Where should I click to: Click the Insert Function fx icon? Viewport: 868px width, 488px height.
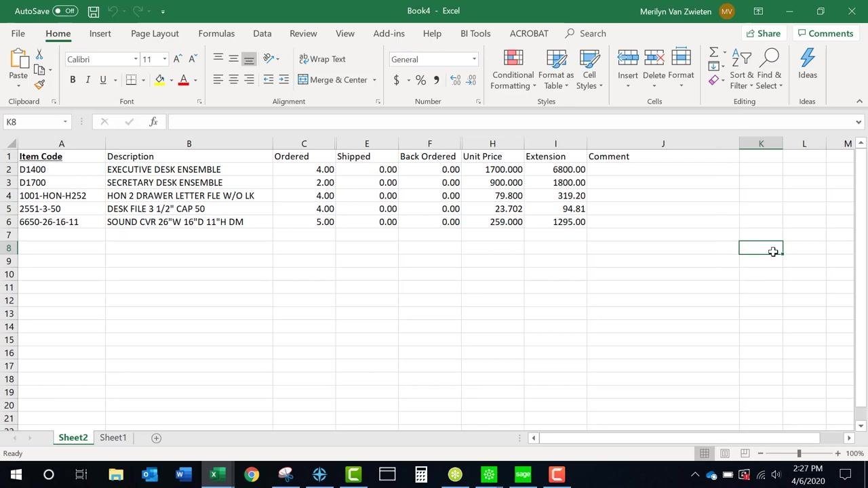(x=154, y=122)
